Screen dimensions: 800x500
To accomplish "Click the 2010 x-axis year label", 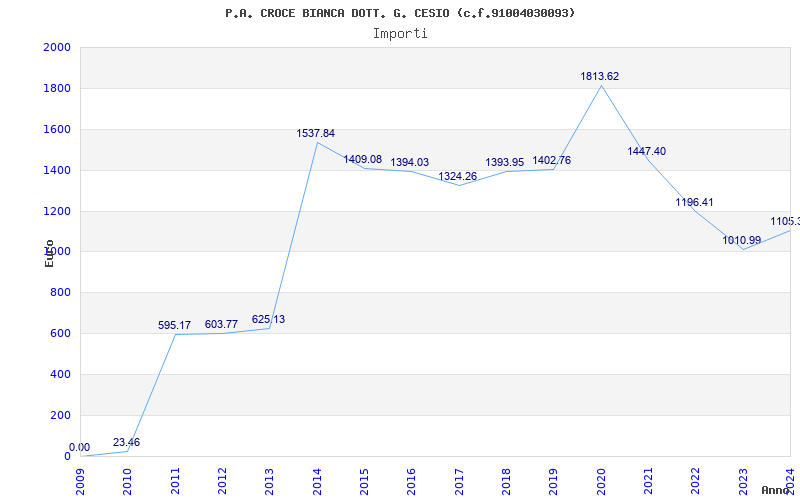I will [128, 481].
